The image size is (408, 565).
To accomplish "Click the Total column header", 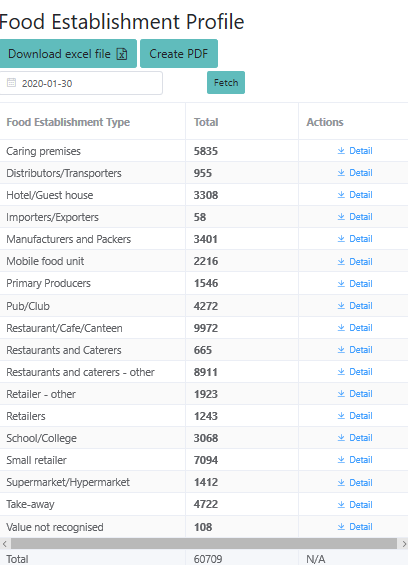I will pos(206,122).
